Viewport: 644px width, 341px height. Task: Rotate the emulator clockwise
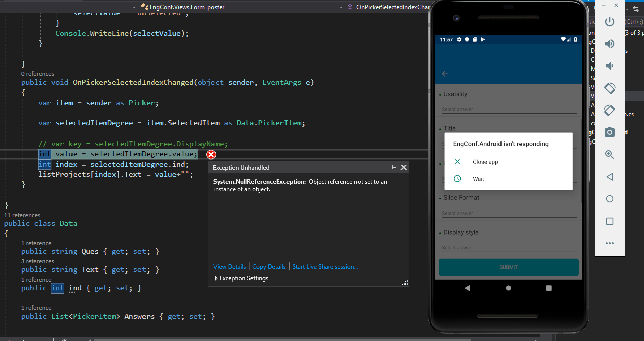pyautogui.click(x=609, y=110)
